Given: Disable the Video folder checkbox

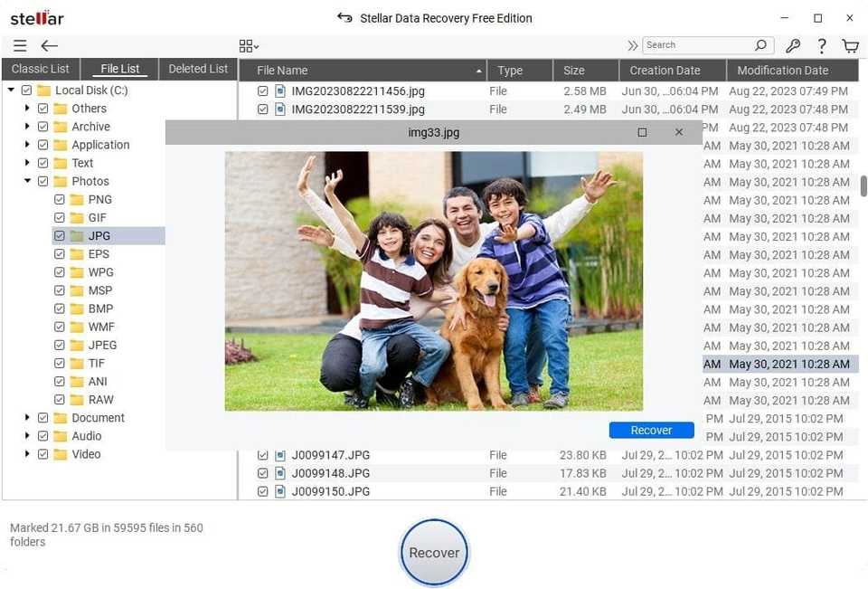Looking at the screenshot, I should [42, 454].
